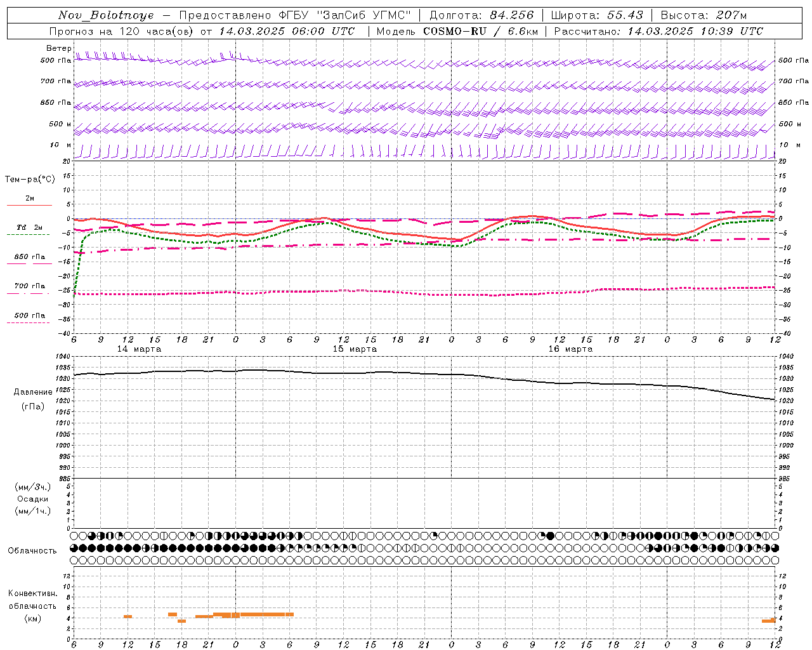Screen dimensions: 812x650
Task: Click the left-side 500 м wind level label
Action: tap(60, 124)
